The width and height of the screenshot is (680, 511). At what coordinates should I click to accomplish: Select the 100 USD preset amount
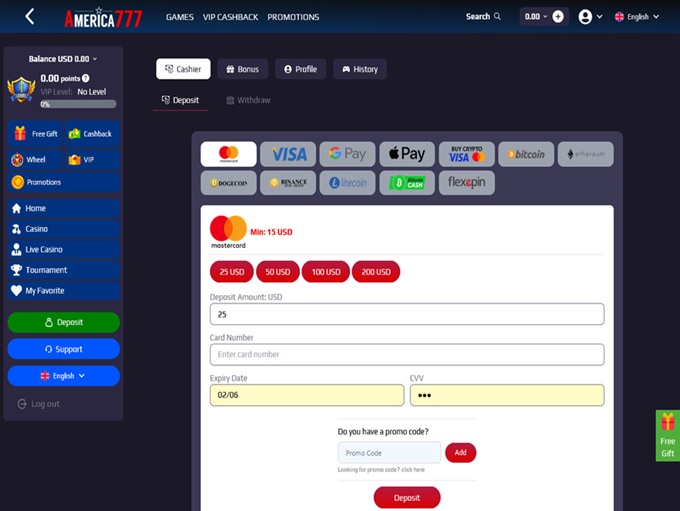pyautogui.click(x=326, y=271)
